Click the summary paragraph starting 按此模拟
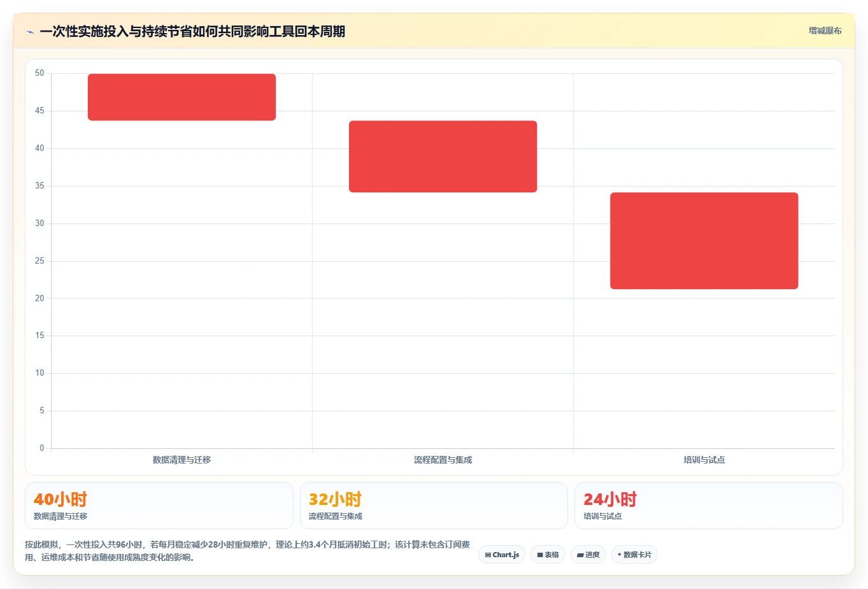This screenshot has height=589, width=868. click(x=247, y=551)
